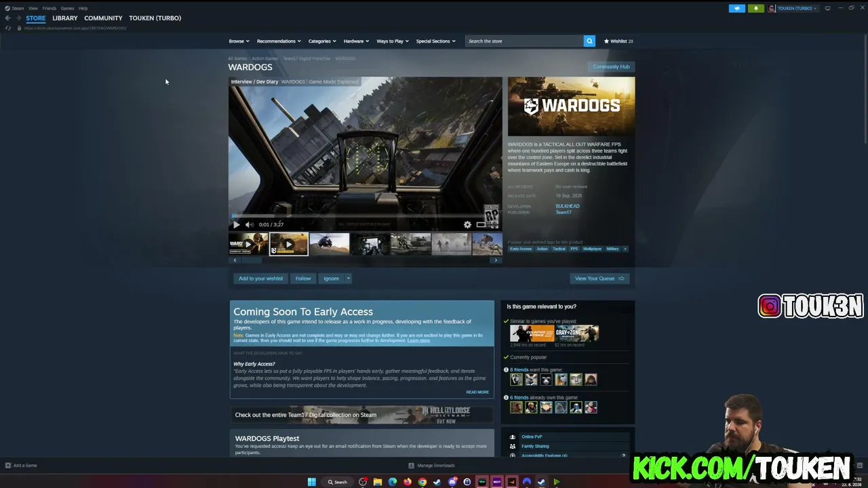
Task: Open File Explorer from the taskbar
Action: click(378, 482)
